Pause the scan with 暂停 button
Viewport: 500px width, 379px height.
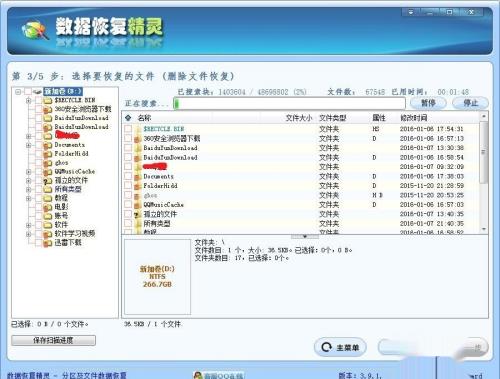(428, 103)
